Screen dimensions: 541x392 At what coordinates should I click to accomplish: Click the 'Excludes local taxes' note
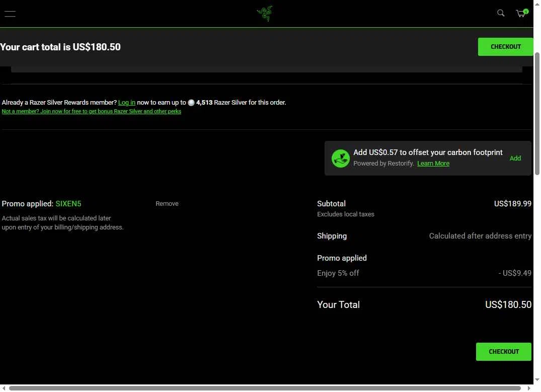[345, 214]
